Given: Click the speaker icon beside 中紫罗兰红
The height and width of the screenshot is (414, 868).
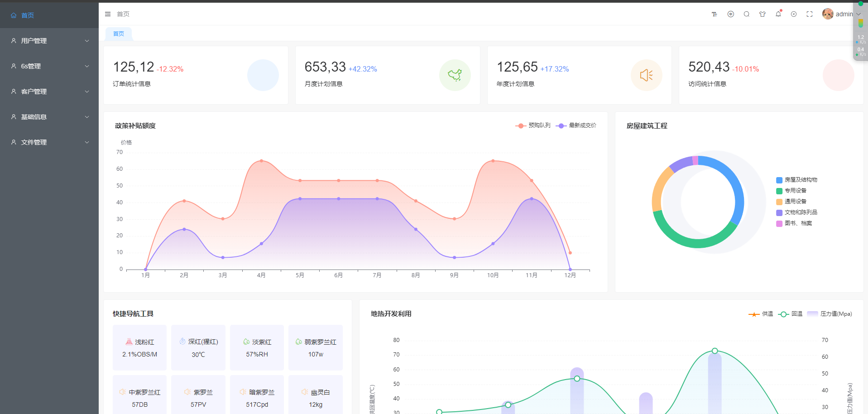Looking at the screenshot, I should 123,392.
